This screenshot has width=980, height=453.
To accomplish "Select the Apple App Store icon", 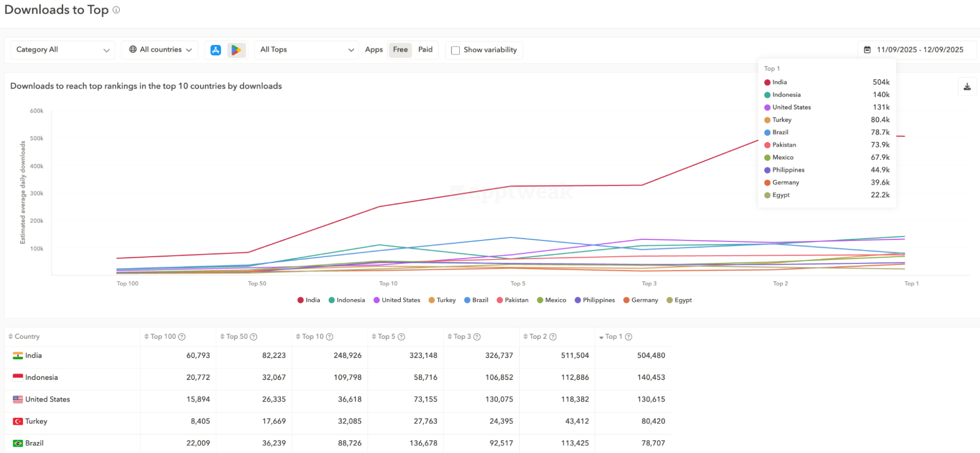I will [216, 50].
